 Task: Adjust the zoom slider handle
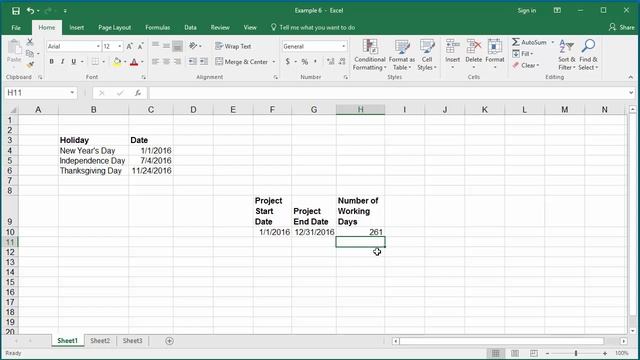pos(576,353)
